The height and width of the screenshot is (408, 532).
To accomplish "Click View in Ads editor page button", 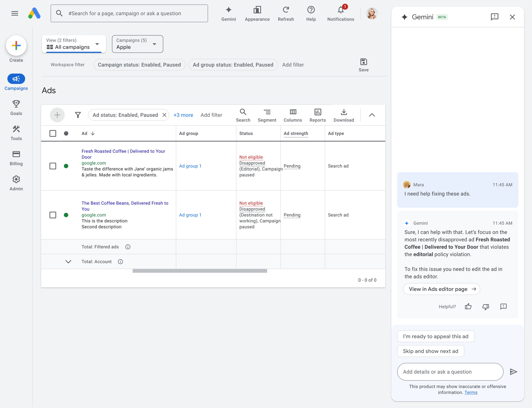I will pos(441,289).
